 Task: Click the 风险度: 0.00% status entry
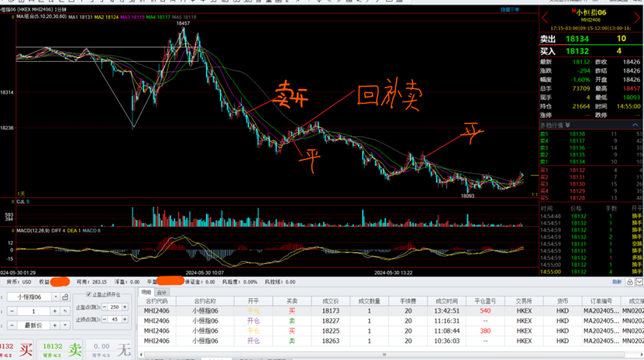[x=240, y=282]
